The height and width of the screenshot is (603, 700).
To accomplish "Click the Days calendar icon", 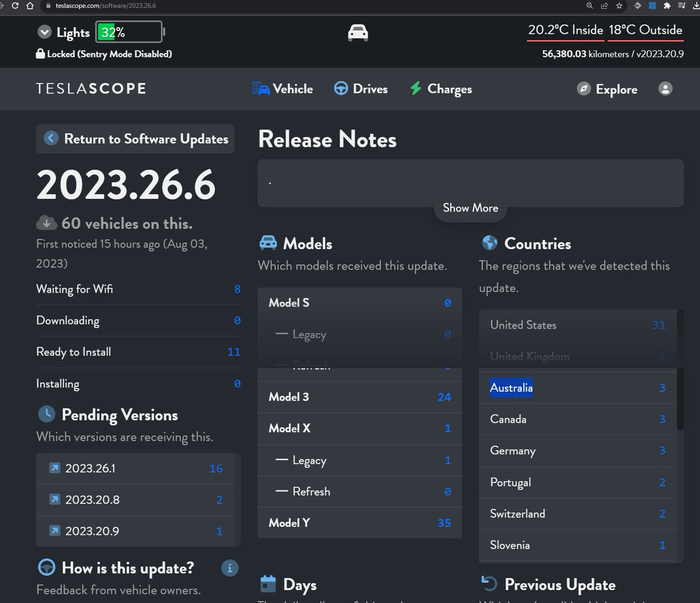I will tap(268, 584).
